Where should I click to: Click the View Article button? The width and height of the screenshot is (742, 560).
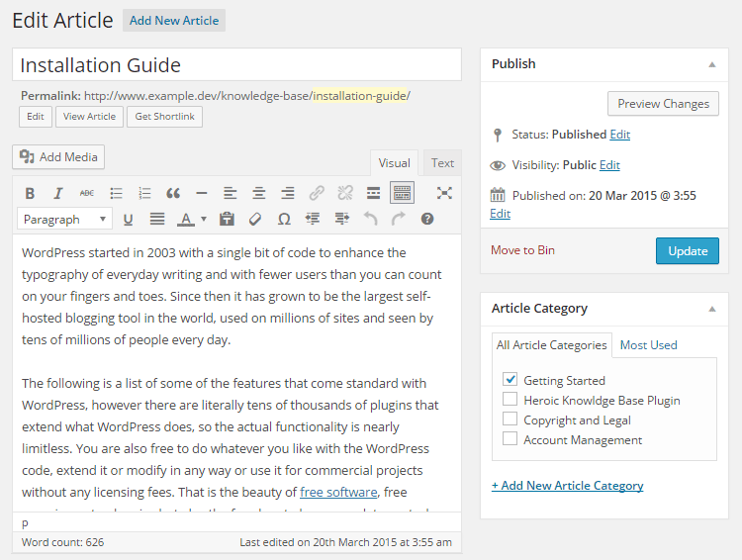point(89,117)
